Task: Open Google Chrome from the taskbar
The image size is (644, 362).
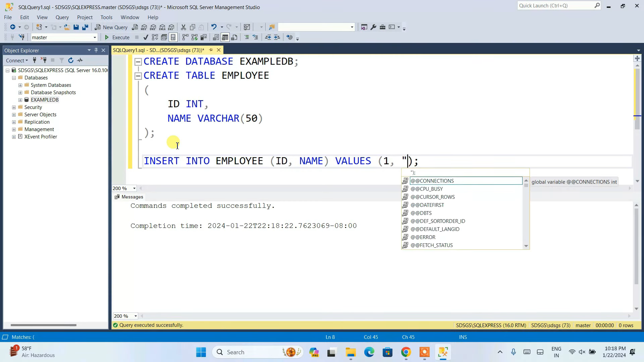Action: coord(406,352)
